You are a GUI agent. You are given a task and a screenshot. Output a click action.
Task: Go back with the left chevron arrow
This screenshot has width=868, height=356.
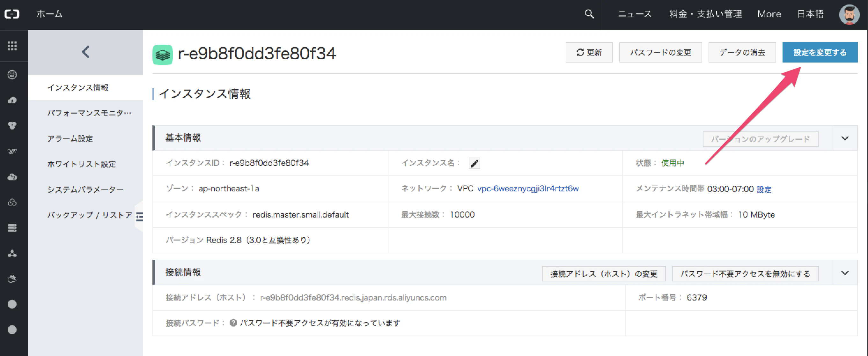(x=85, y=52)
